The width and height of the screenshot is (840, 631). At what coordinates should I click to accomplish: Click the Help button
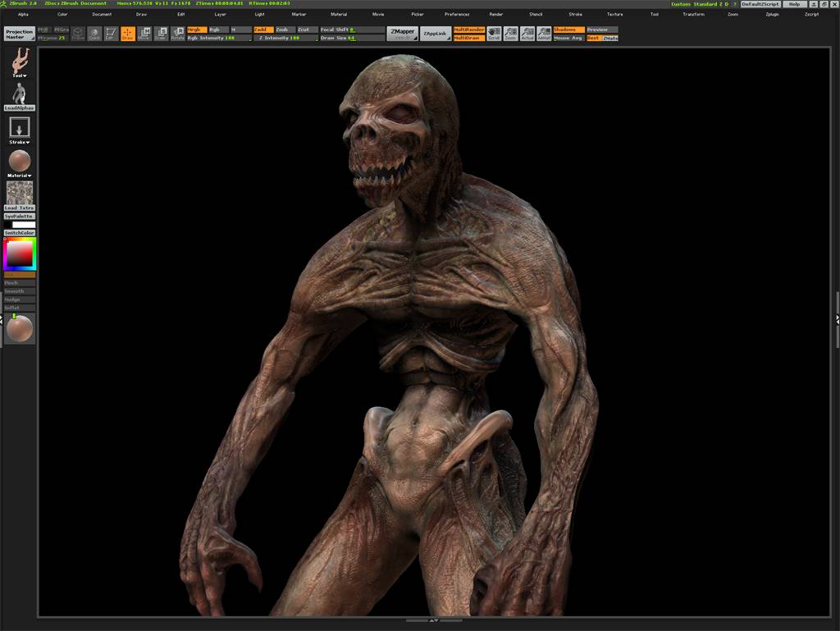click(x=794, y=4)
